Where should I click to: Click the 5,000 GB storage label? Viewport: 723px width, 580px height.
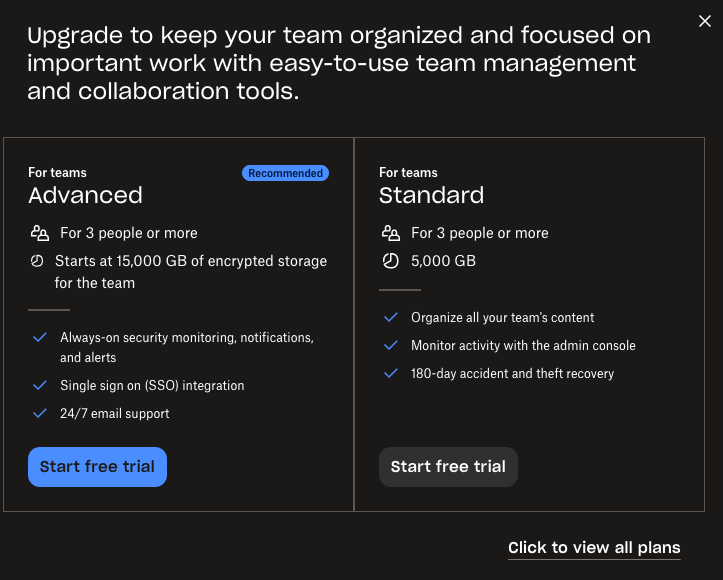click(x=443, y=261)
